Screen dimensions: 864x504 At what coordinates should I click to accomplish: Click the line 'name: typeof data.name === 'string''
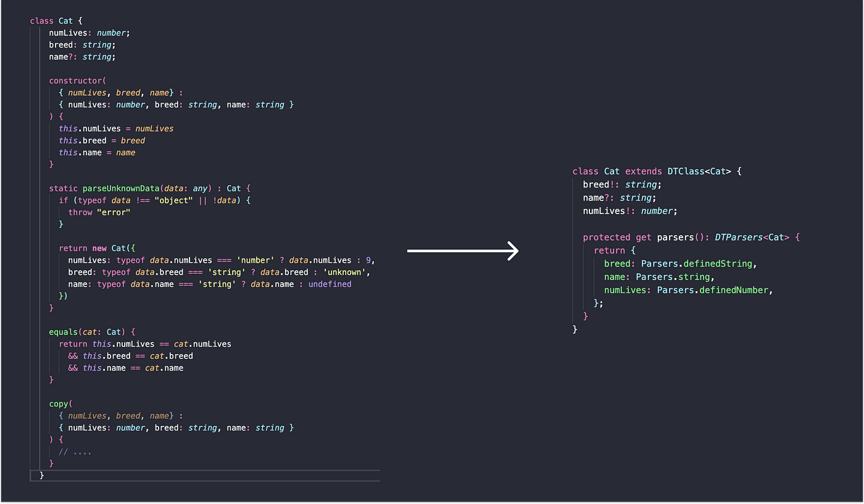[210, 284]
